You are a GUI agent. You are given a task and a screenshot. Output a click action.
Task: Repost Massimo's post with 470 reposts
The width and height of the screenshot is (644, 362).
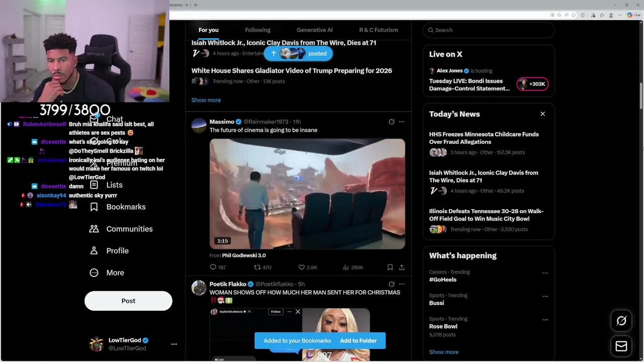point(262,267)
